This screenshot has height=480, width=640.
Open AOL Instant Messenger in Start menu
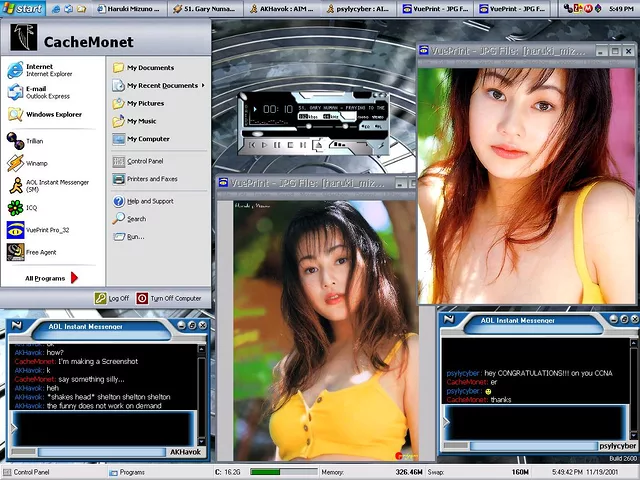tap(56, 185)
